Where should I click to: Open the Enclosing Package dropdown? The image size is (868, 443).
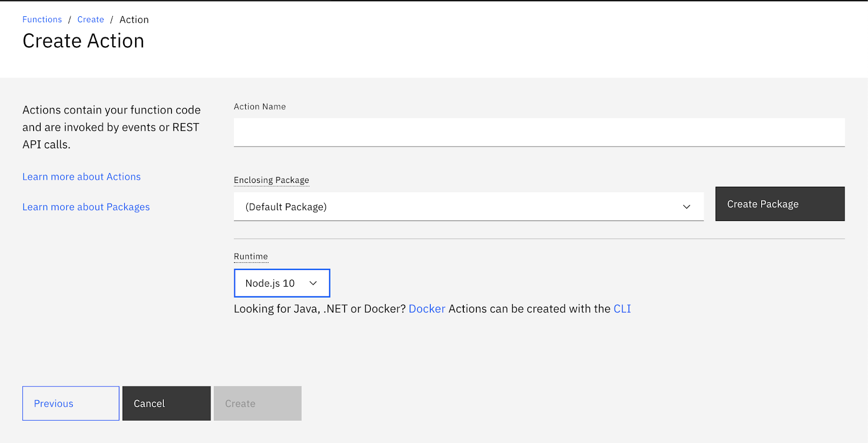click(468, 207)
